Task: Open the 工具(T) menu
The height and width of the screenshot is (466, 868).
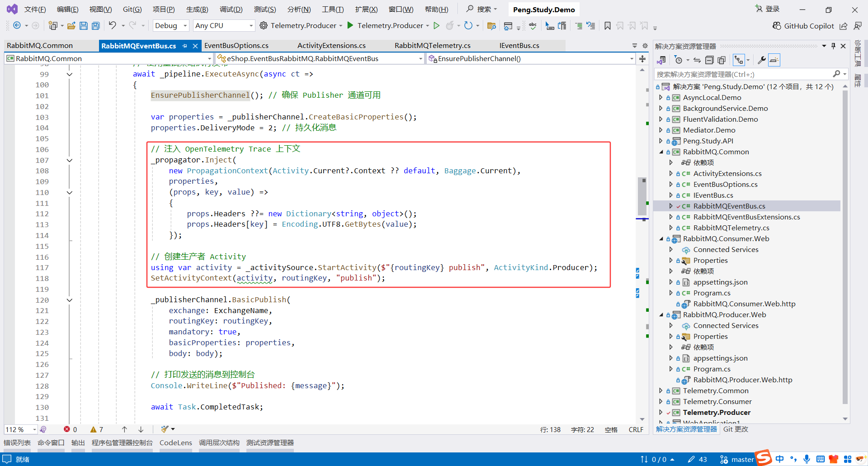Action: pyautogui.click(x=333, y=10)
